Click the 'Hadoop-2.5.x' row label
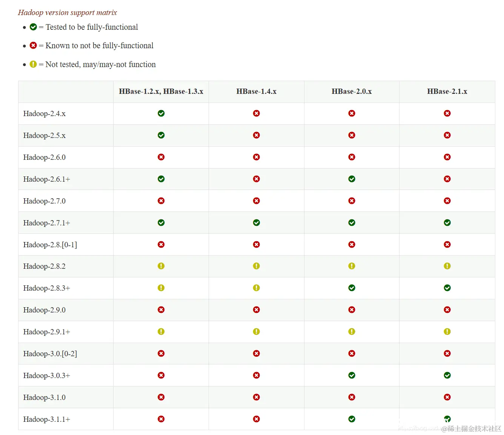Image resolution: width=504 pixels, height=435 pixels. [x=45, y=135]
